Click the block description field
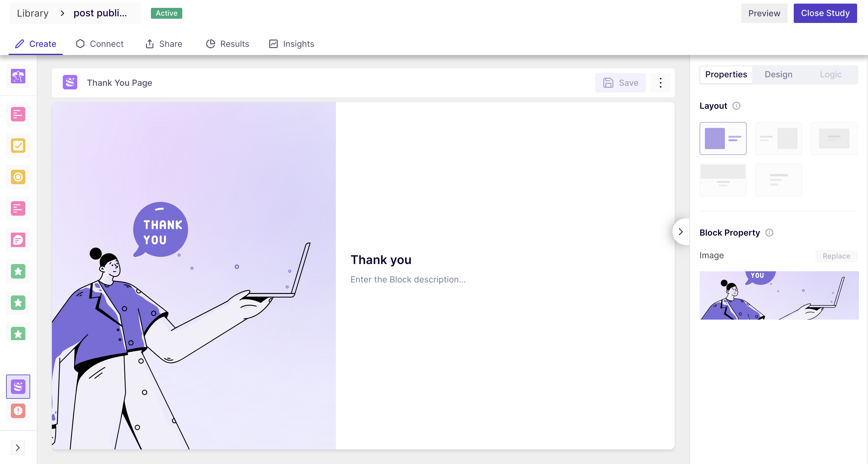868x464 pixels. [x=408, y=279]
